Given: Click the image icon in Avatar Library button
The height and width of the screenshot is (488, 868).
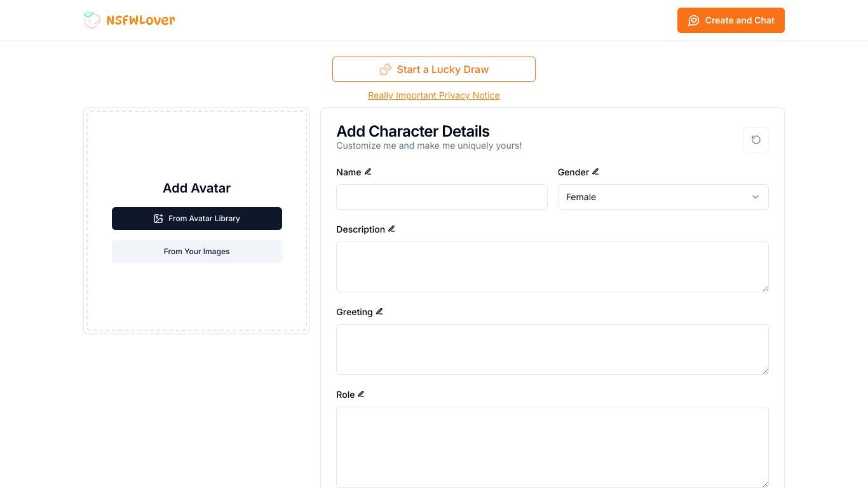Looking at the screenshot, I should (x=158, y=219).
